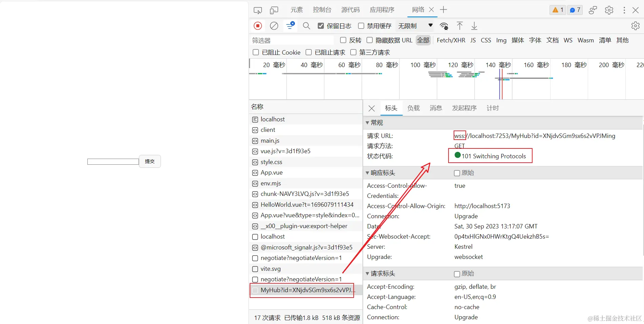This screenshot has width=644, height=324.
Task: Select the vite.svg request
Action: tap(306, 269)
